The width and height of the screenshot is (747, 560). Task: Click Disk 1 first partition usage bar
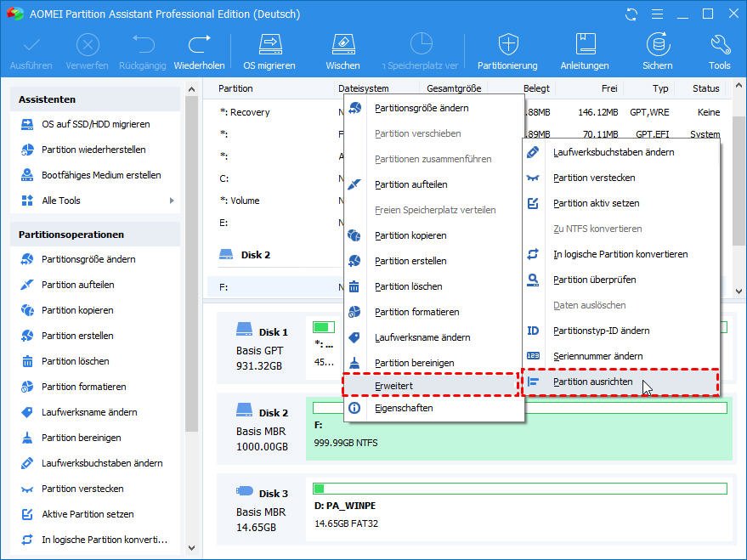click(x=324, y=327)
